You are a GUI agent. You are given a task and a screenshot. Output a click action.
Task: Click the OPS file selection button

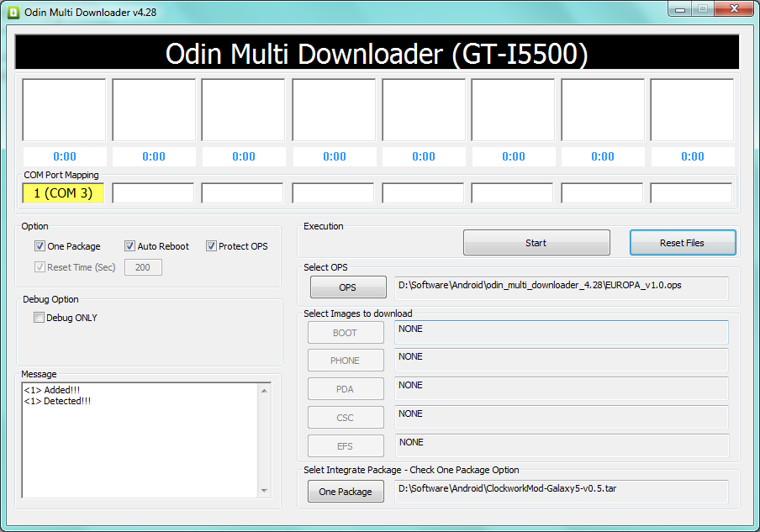[348, 287]
